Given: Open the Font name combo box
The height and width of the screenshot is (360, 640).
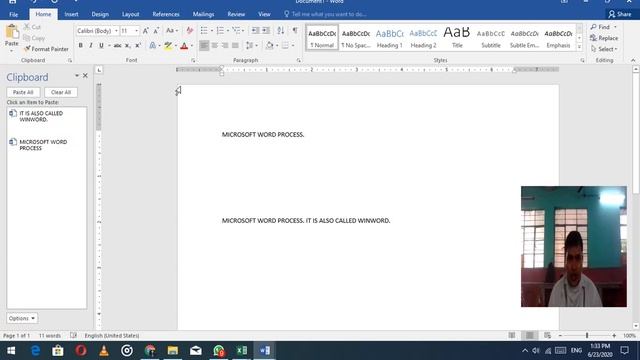Looking at the screenshot, I should (x=97, y=31).
